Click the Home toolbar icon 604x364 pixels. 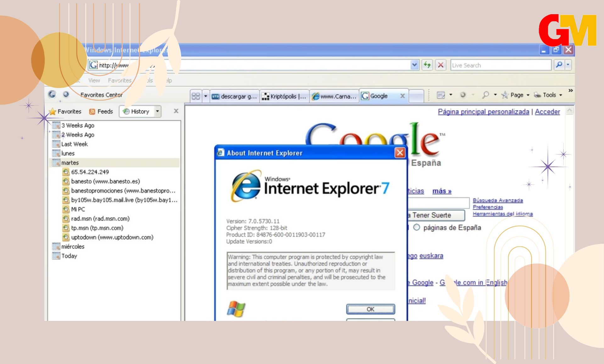click(x=441, y=95)
